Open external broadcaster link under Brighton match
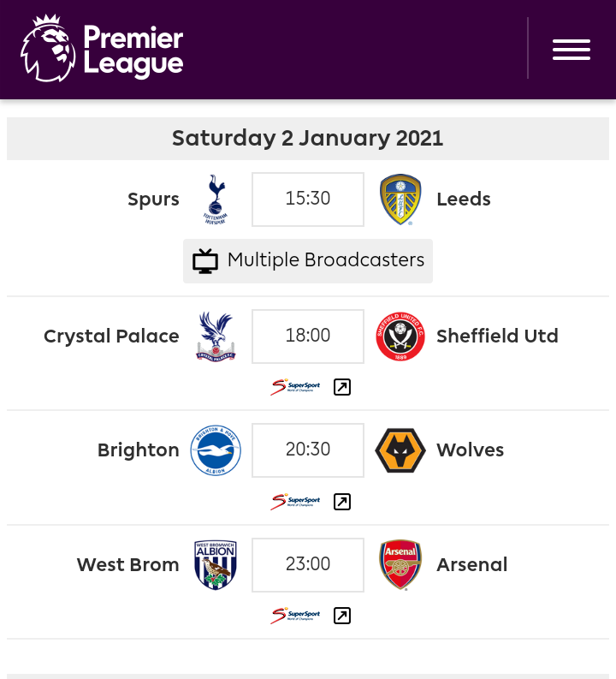Image resolution: width=616 pixels, height=679 pixels. click(342, 502)
